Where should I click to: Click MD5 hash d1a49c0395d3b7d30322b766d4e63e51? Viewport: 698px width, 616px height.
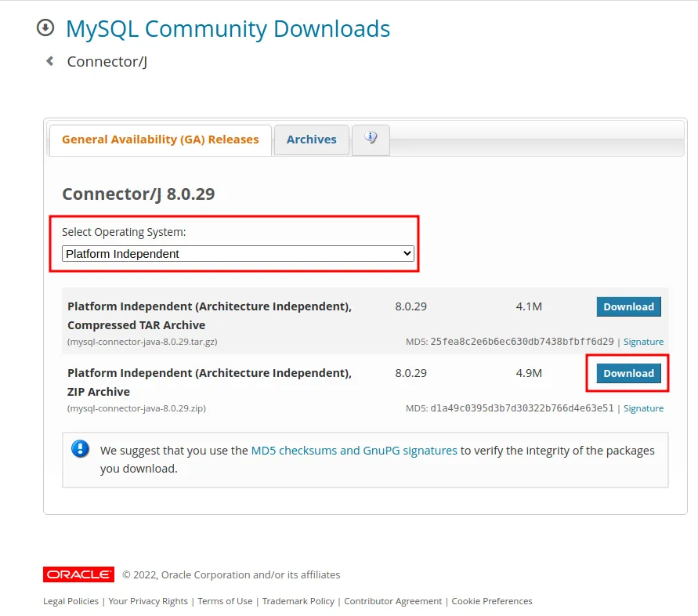pyautogui.click(x=522, y=408)
